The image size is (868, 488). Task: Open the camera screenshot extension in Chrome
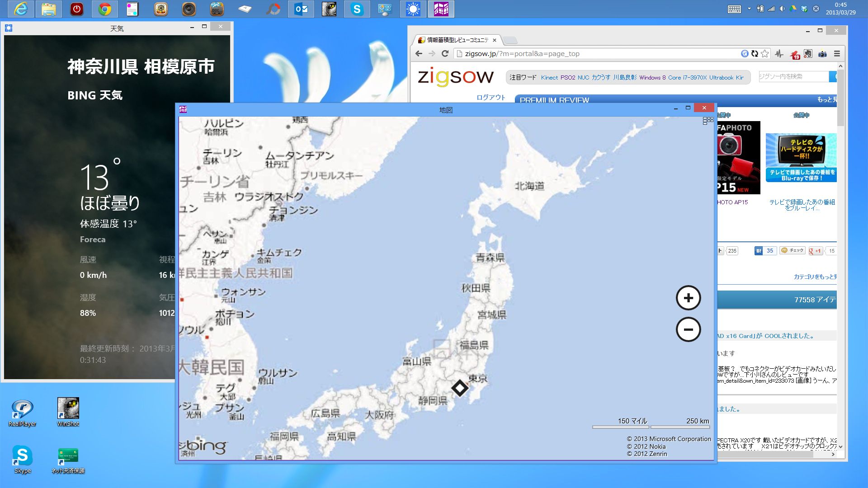(x=822, y=54)
